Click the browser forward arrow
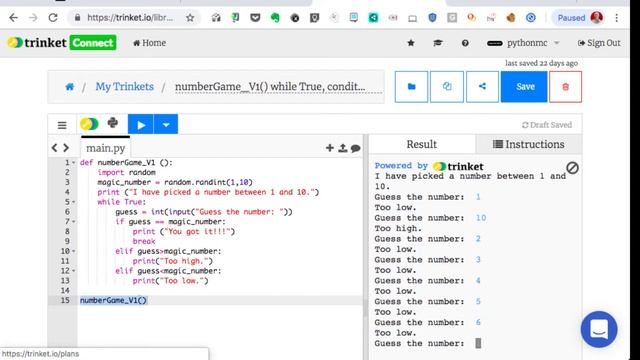640x360 pixels. tap(33, 18)
